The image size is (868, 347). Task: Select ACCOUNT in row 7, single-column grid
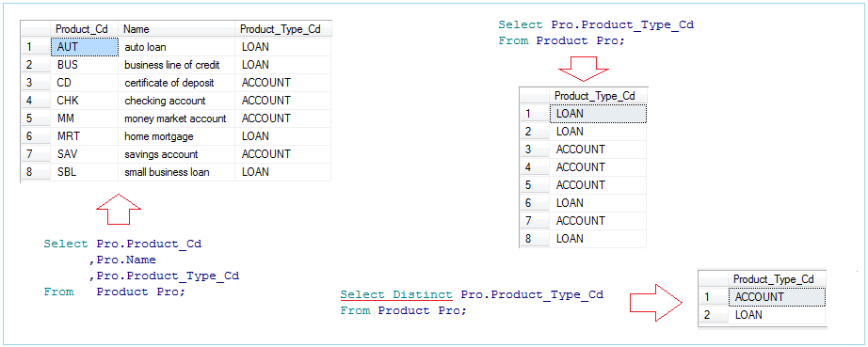[598, 220]
